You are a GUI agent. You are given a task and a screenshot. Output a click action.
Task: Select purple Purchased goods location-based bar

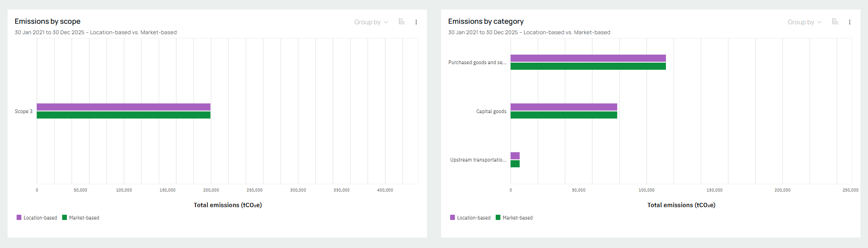coord(588,58)
